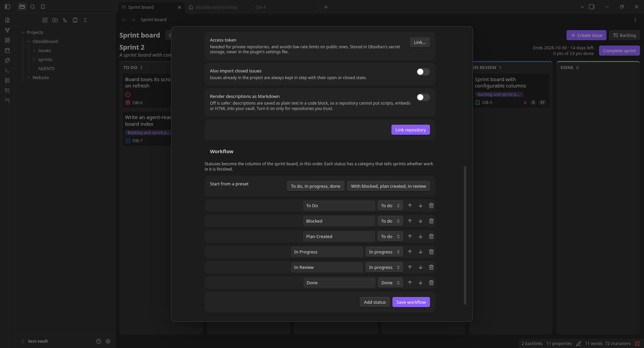This screenshot has width=644, height=348.
Task: Open the tab list dropdown arrow
Action: (582, 7)
